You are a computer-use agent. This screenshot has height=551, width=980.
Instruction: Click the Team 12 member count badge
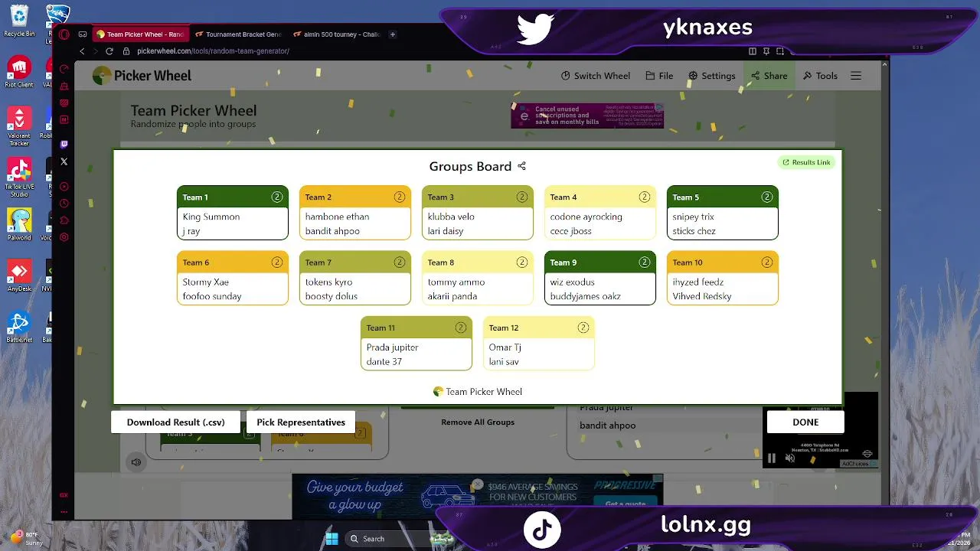583,328
